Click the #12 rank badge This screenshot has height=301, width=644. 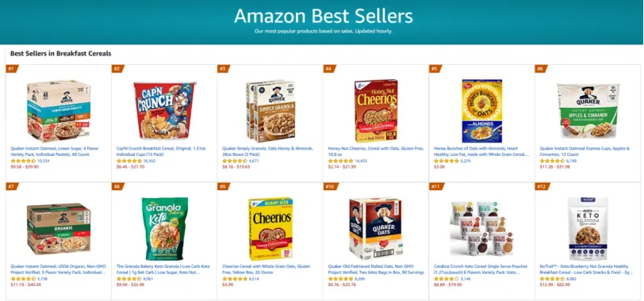pyautogui.click(x=542, y=187)
